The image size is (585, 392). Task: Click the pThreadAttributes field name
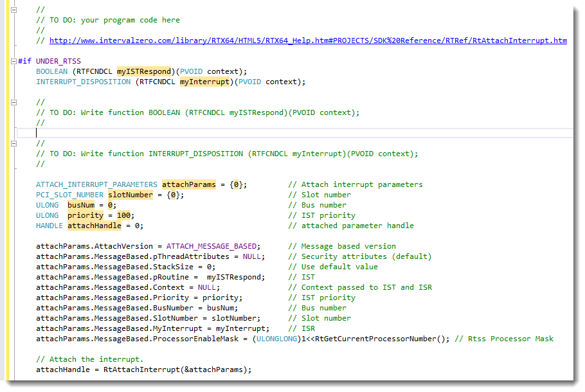click(191, 256)
